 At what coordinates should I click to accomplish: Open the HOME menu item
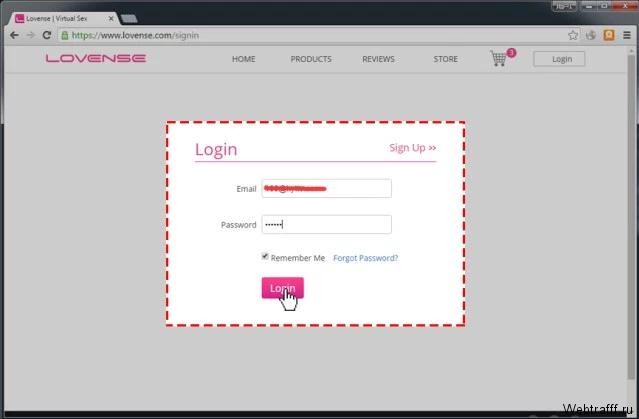[244, 59]
